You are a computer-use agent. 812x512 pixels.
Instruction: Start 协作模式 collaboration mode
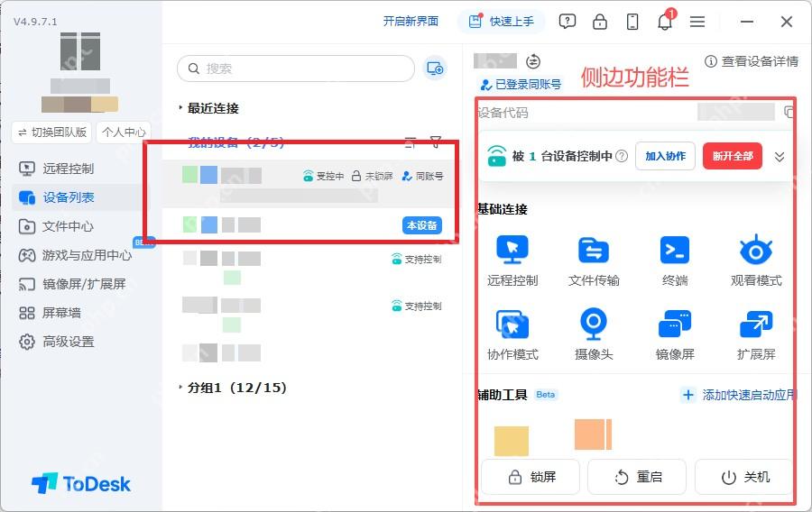pos(512,325)
